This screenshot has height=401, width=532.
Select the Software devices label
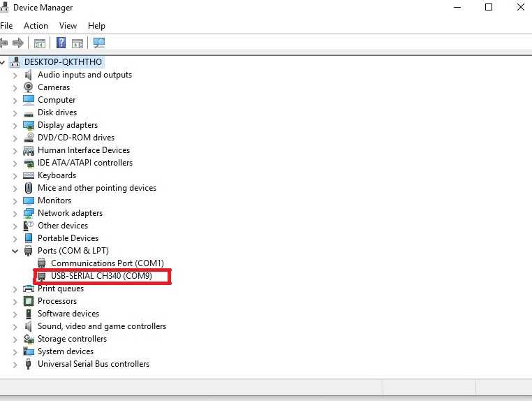click(68, 314)
